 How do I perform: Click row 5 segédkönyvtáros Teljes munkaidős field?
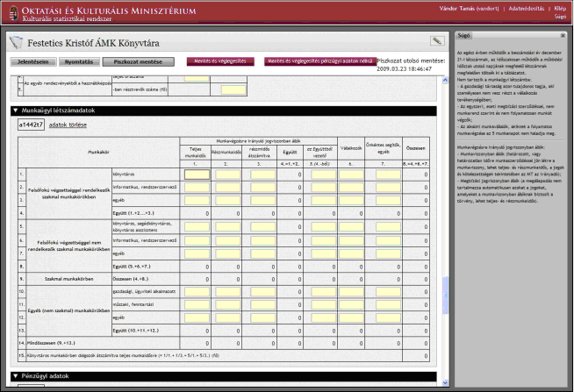197,227
